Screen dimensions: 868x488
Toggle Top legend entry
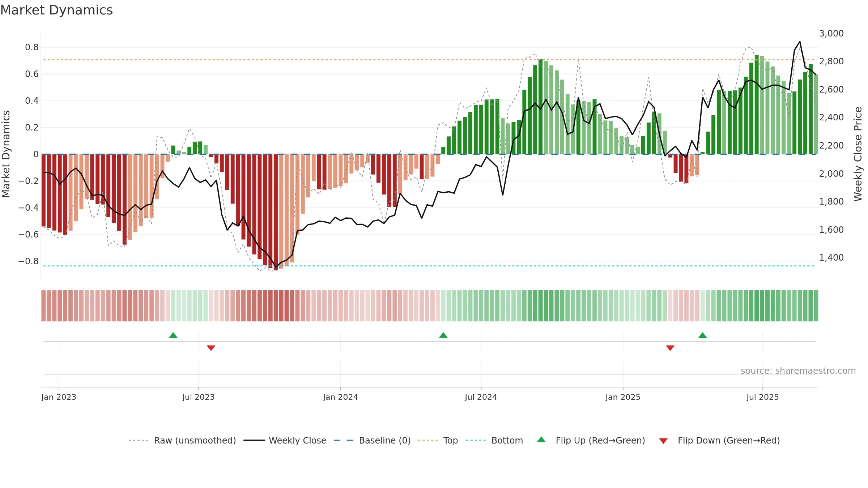(438, 440)
